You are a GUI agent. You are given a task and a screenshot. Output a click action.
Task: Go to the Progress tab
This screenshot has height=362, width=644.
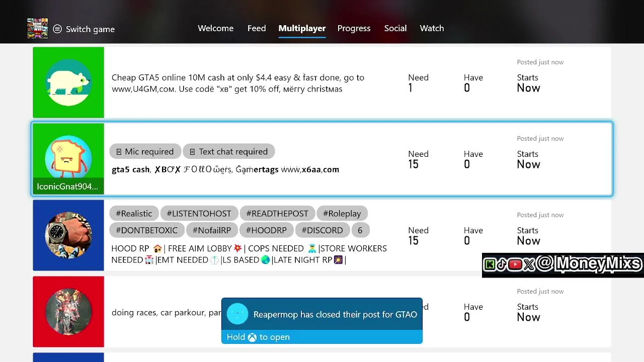click(354, 28)
